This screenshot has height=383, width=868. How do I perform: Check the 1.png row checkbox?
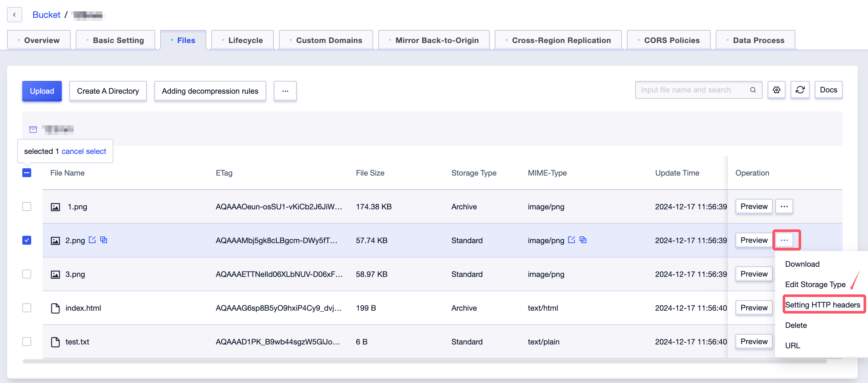click(x=27, y=206)
